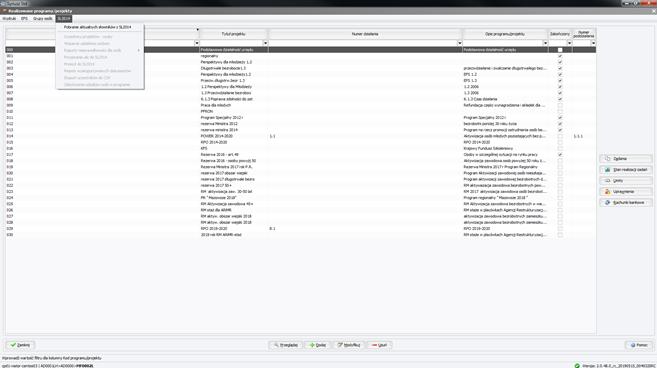Screen dimensions: 657x368
Task: Open the EFS menu
Action: pos(24,19)
